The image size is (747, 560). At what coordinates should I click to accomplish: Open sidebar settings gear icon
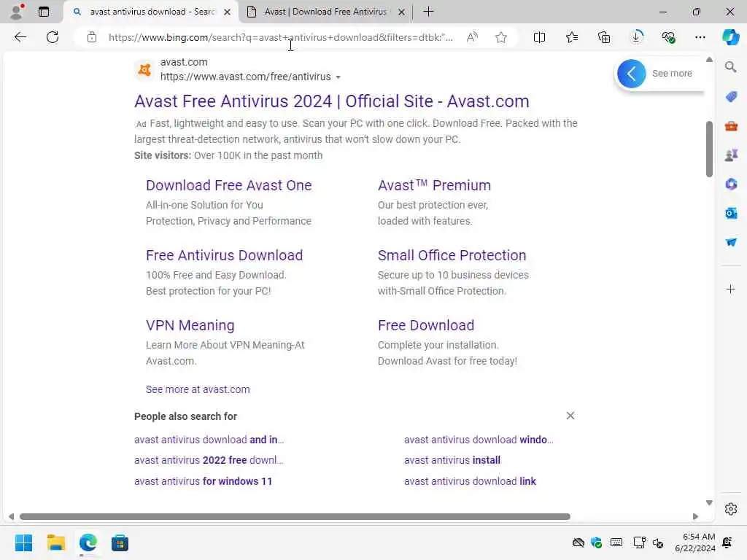(x=731, y=509)
